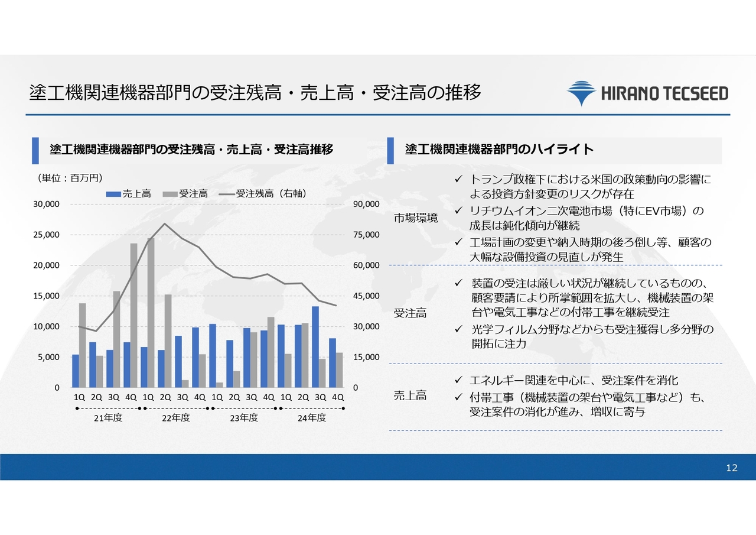This screenshot has width=756, height=535.
Task: Click the left axis value 25,000
Action: pos(46,235)
